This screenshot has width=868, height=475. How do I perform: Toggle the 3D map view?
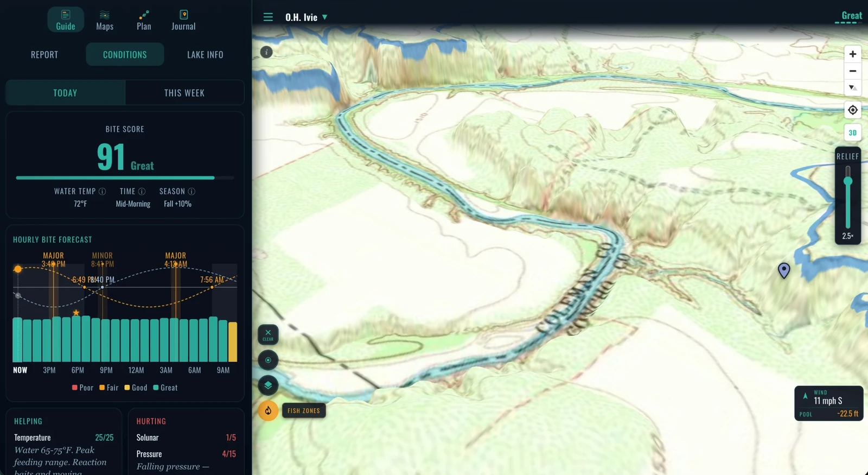click(853, 132)
